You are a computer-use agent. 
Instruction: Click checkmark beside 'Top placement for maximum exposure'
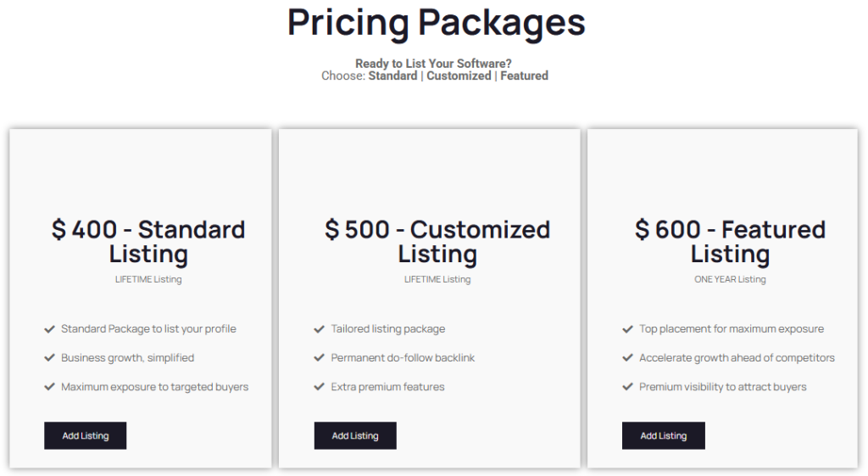point(627,329)
